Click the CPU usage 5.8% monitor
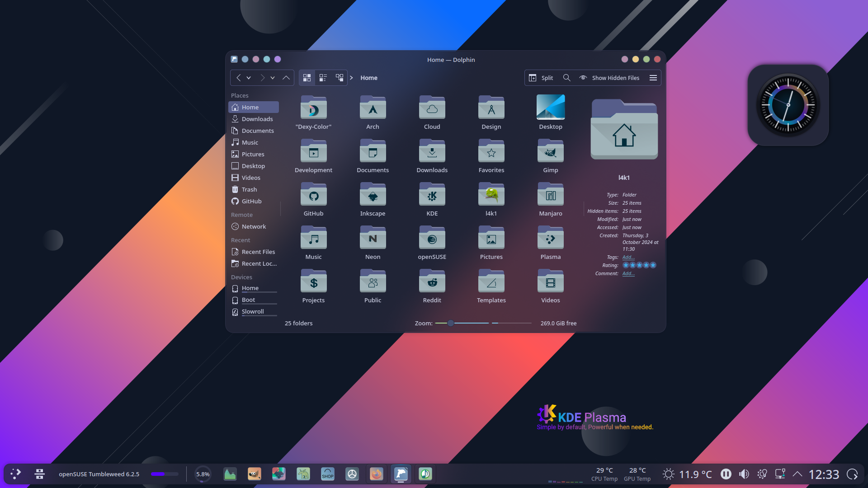Image resolution: width=868 pixels, height=488 pixels. tap(203, 474)
